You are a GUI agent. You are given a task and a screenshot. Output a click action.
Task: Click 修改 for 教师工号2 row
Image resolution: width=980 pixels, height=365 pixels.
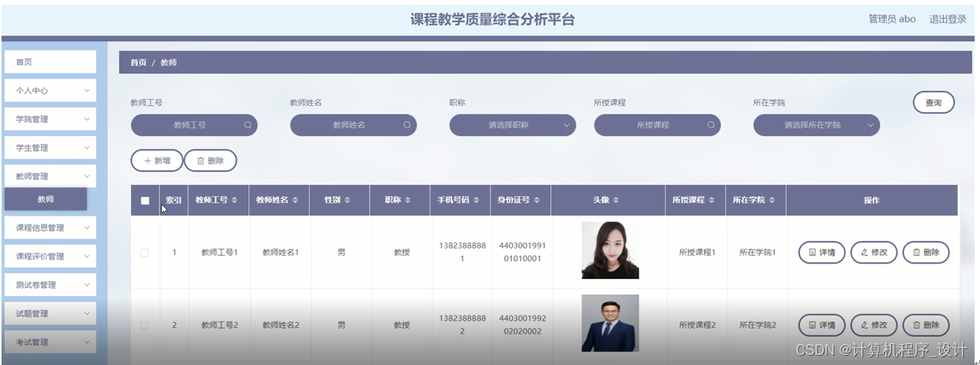click(874, 326)
